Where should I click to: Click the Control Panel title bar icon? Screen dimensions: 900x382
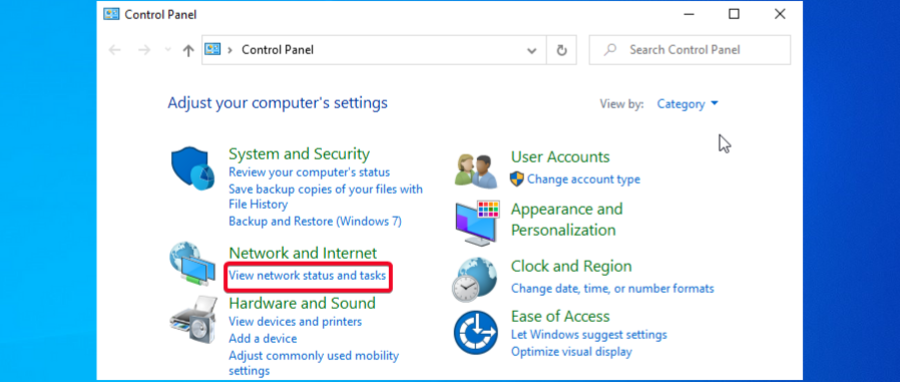click(x=111, y=14)
